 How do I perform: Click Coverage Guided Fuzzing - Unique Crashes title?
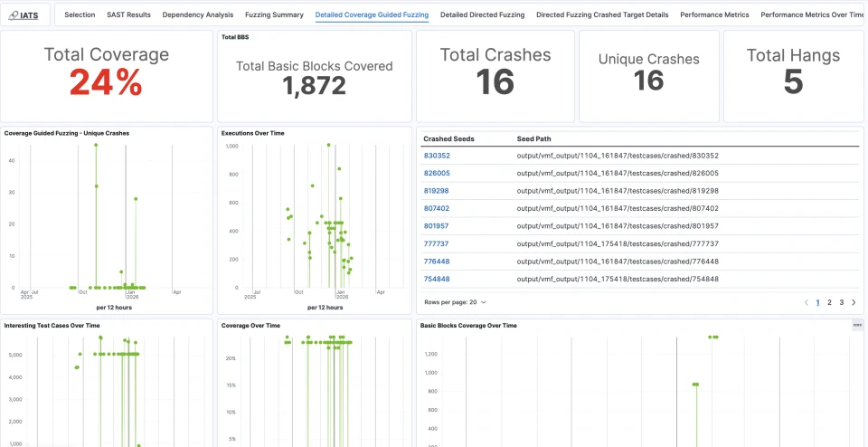(x=67, y=133)
